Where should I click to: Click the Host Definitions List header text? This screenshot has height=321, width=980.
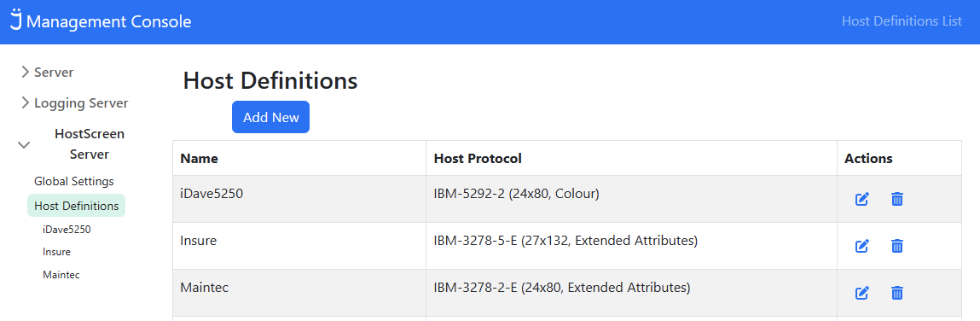(902, 21)
